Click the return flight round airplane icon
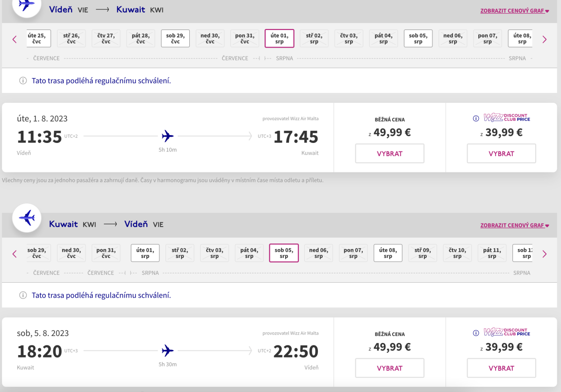The height and width of the screenshot is (392, 561). (28, 218)
